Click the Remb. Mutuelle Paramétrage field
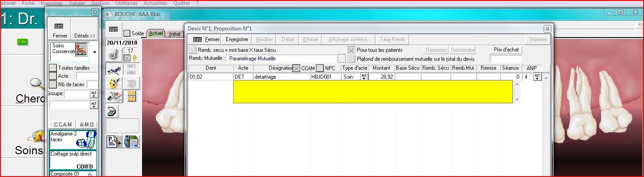Image resolution: width=644 pixels, height=177 pixels. (x=281, y=59)
